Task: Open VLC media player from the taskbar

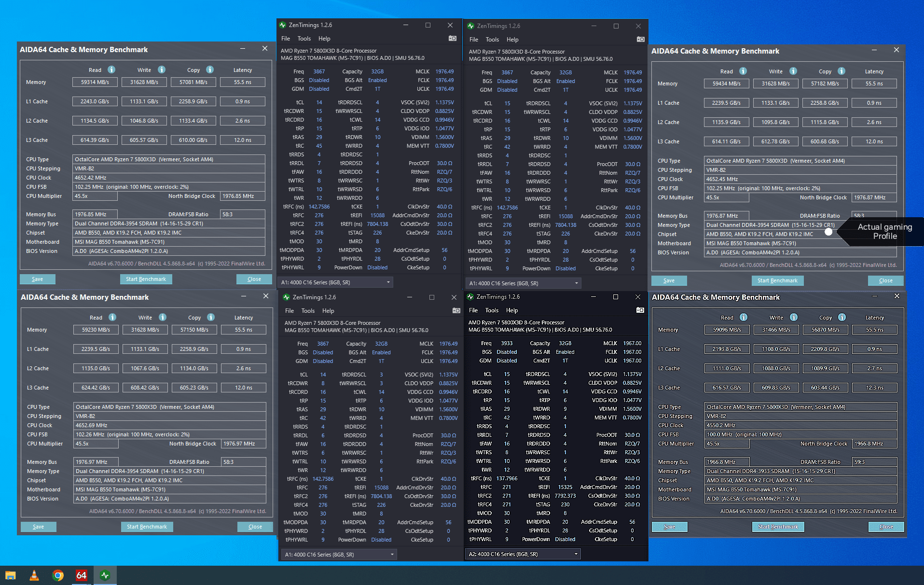Action: 34,575
